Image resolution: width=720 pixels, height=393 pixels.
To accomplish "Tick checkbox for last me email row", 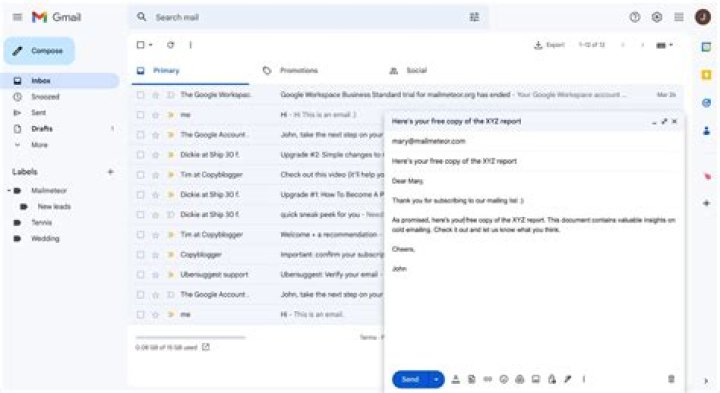I will coord(141,314).
